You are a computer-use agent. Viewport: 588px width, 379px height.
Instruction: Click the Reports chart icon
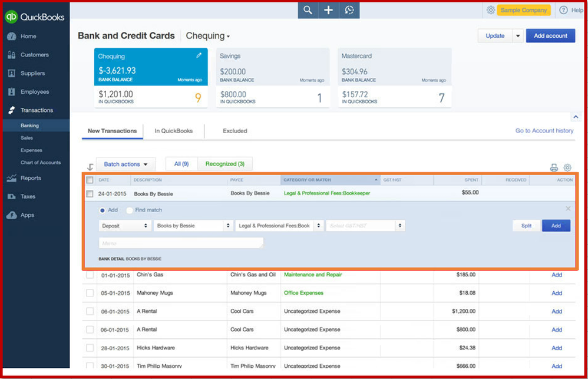pyautogui.click(x=12, y=178)
